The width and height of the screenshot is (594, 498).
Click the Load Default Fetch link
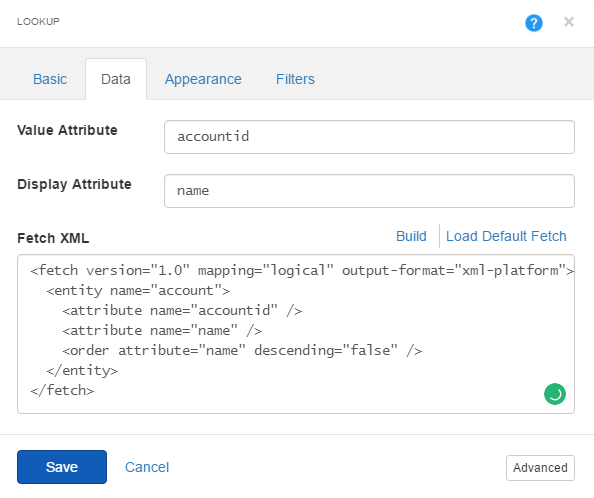point(506,236)
